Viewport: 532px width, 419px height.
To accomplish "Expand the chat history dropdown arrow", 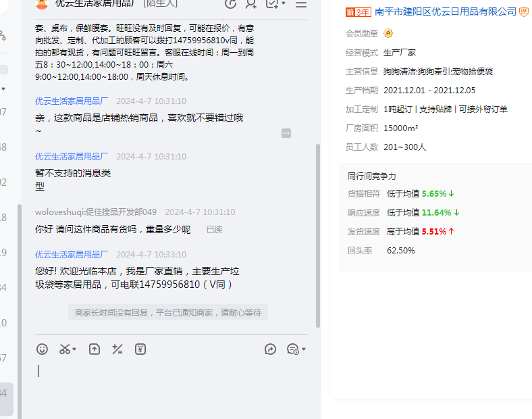I will click(304, 349).
